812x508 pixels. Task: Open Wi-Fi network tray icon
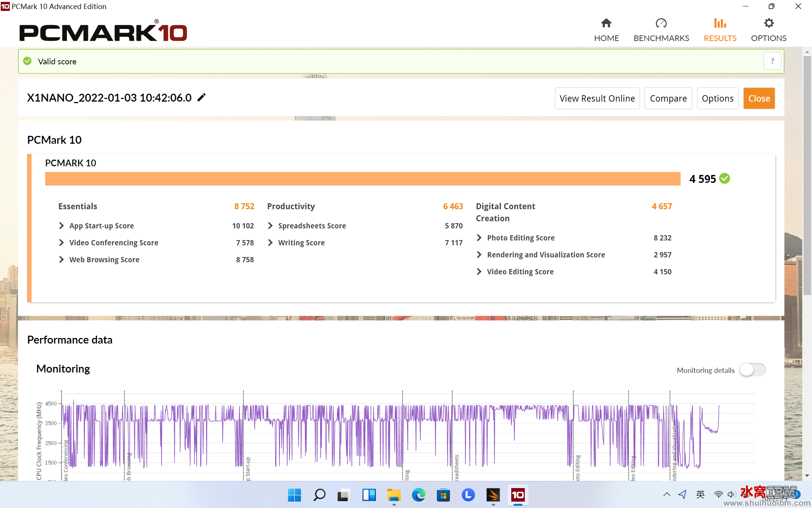pyautogui.click(x=718, y=494)
